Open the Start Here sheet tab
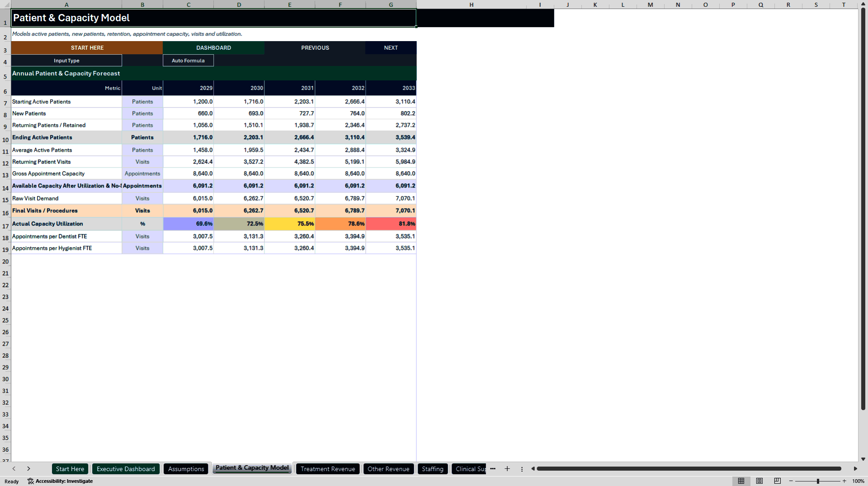Viewport: 868px width, 486px height. coord(70,469)
